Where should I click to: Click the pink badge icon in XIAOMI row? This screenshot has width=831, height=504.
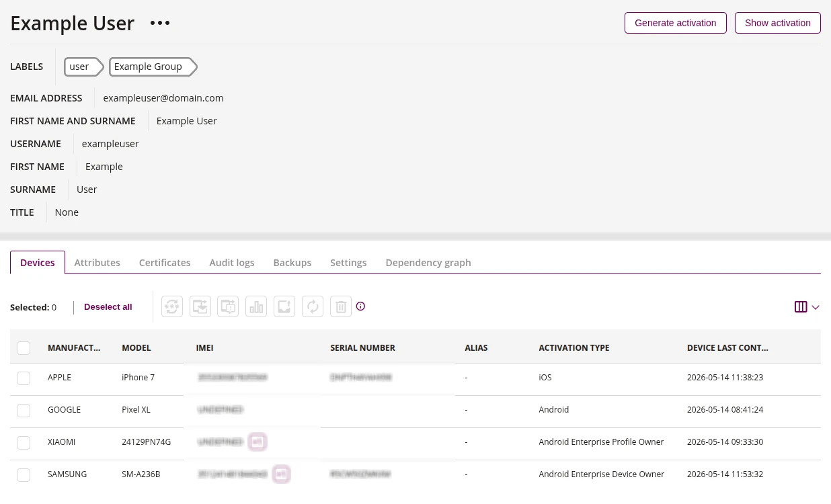(x=258, y=442)
